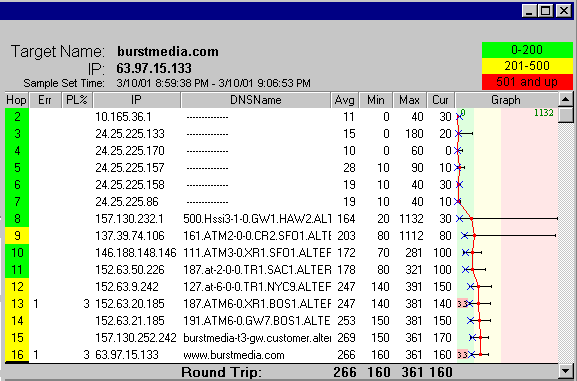Click the Graph column header
Screen dimensions: 577x381
(x=506, y=100)
